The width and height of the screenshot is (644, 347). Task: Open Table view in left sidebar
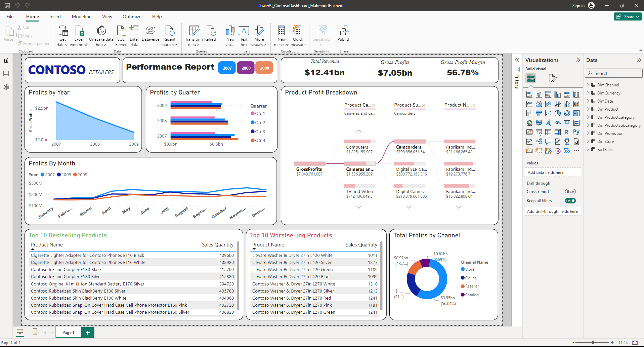pos(6,74)
